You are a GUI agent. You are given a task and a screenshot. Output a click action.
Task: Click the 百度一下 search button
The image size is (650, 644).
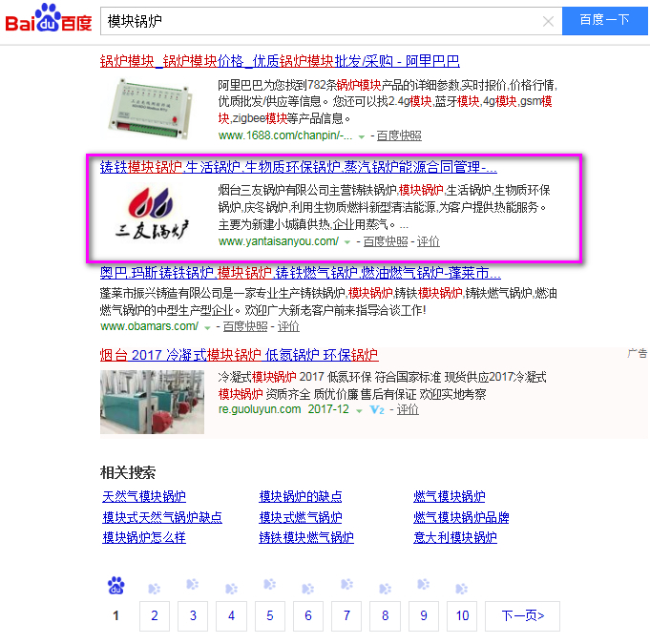point(604,20)
